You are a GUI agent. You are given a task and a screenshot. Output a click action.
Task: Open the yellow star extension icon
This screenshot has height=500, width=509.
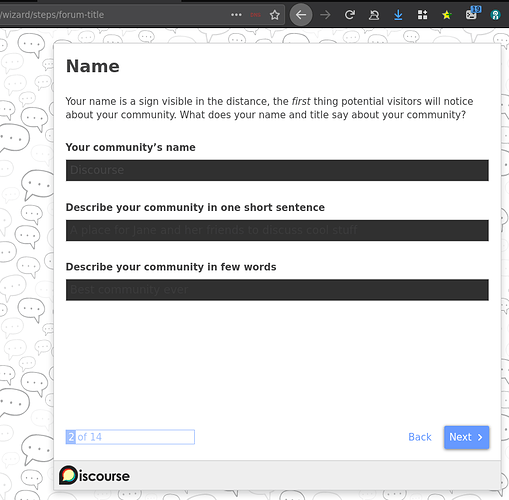446,15
